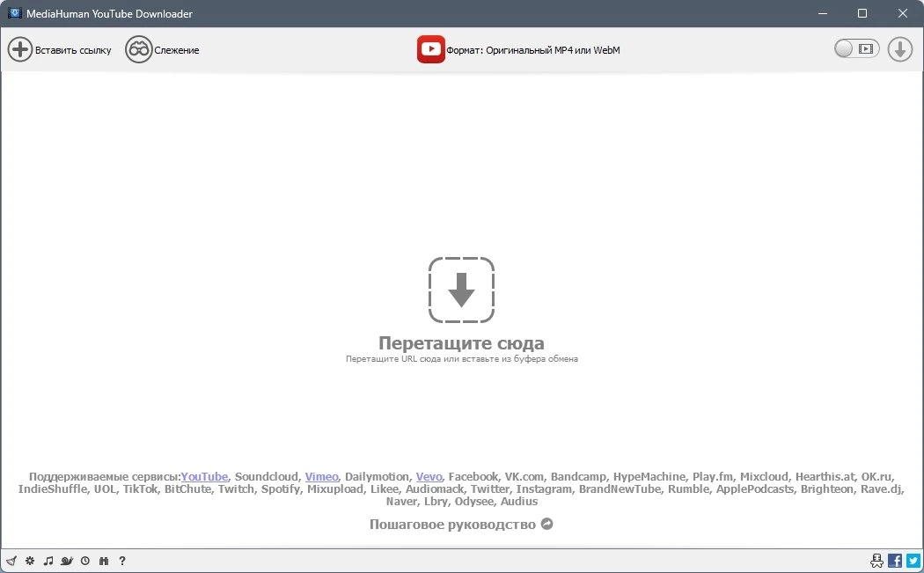Toggle the video auto-download switch
Viewport: 924px width, 573px height.
tap(856, 49)
